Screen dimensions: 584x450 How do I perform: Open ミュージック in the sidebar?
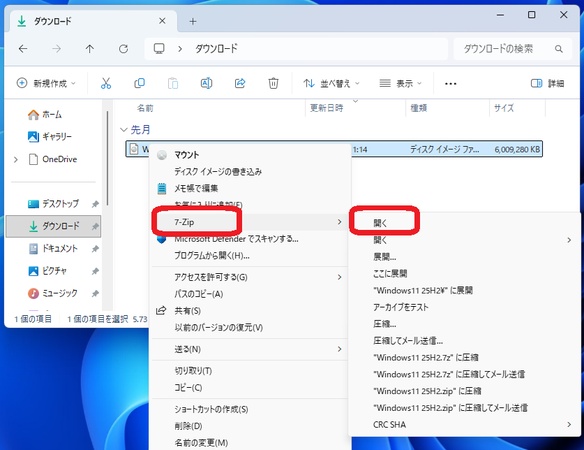tap(53, 293)
